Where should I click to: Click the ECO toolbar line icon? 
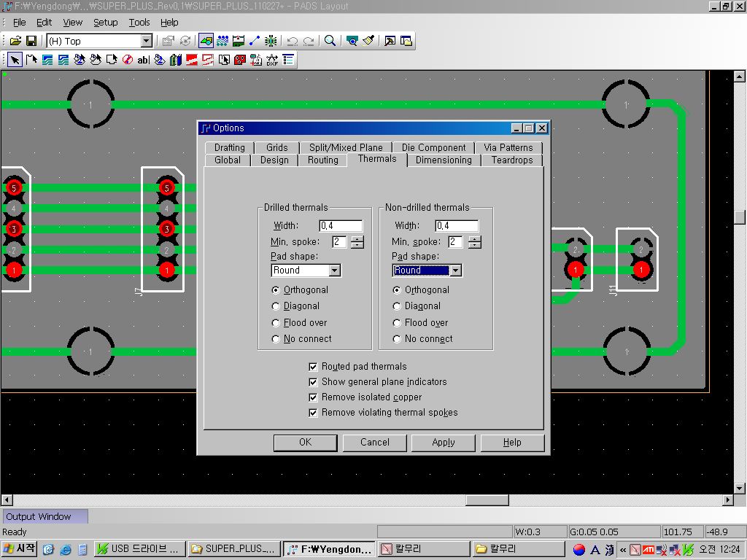[x=255, y=41]
